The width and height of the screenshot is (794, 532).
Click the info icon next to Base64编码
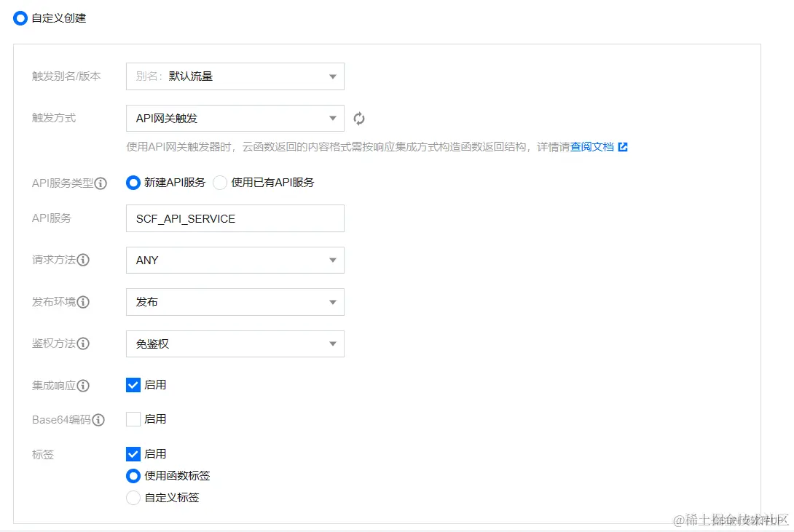[98, 420]
